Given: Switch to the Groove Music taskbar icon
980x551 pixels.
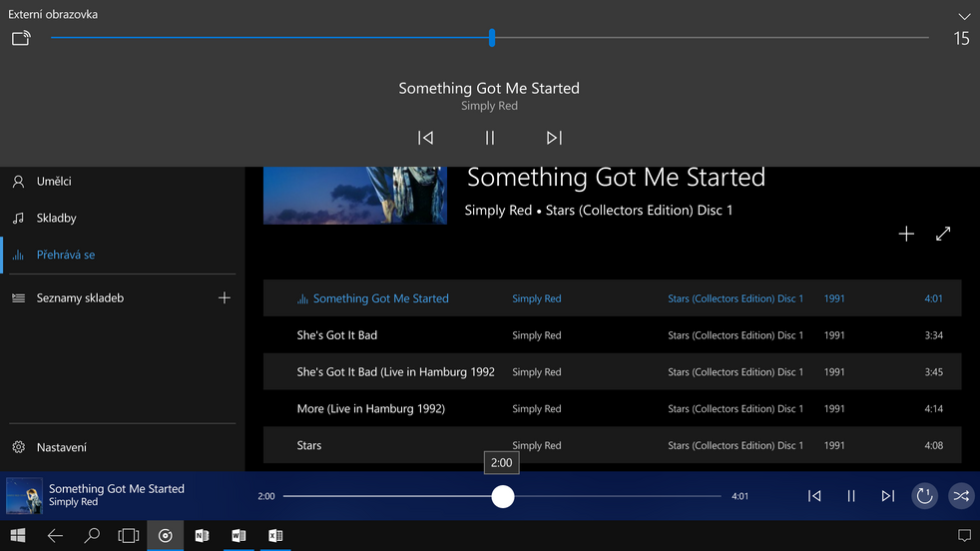Looking at the screenshot, I should (x=165, y=535).
